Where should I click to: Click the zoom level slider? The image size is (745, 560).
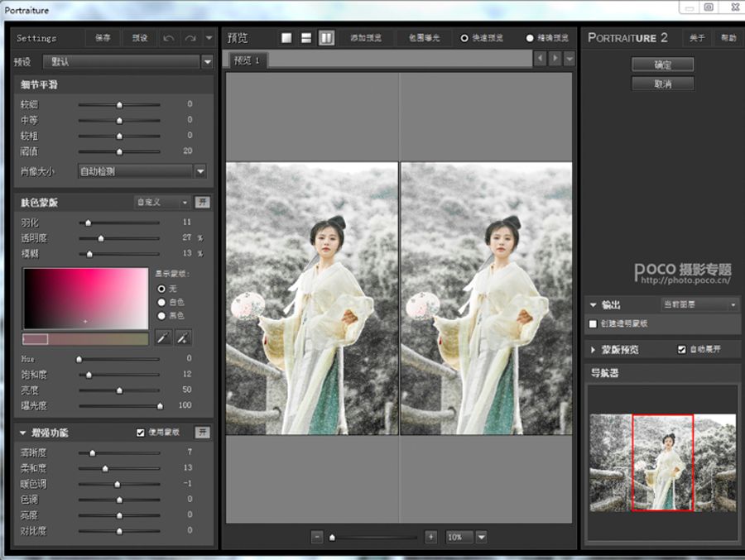373,538
